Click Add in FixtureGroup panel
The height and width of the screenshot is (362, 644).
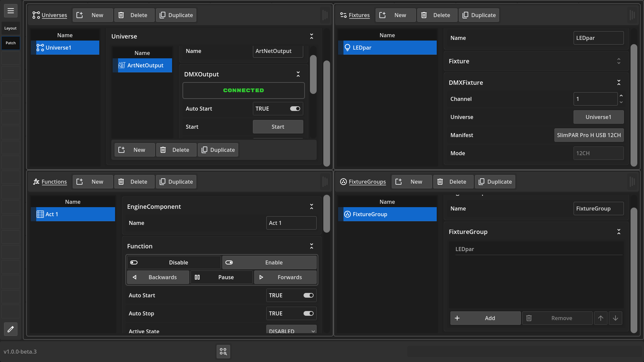coord(485,318)
